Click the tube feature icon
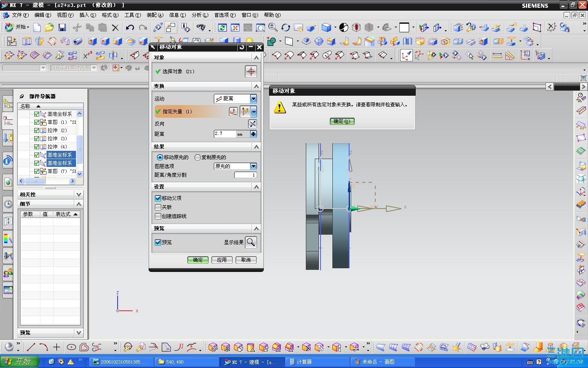The height and width of the screenshot is (368, 588). tap(78, 41)
